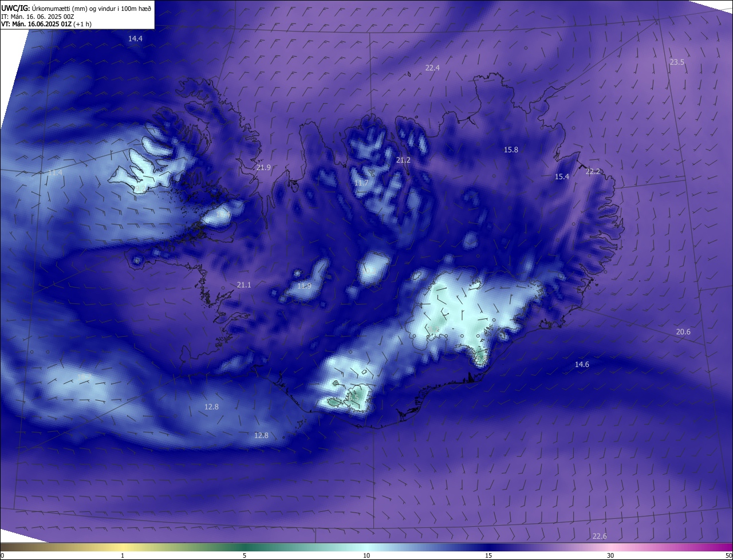Click the 14.4 value on the map

click(135, 38)
